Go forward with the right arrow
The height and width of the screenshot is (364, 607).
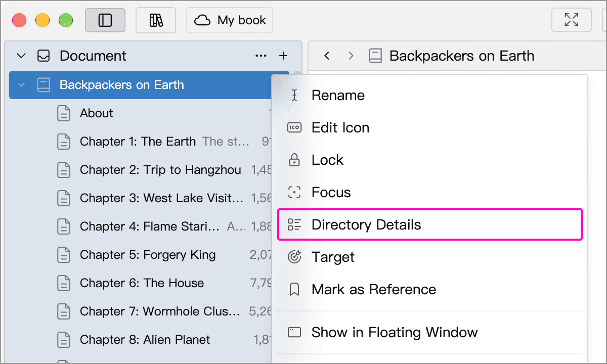pyautogui.click(x=351, y=56)
